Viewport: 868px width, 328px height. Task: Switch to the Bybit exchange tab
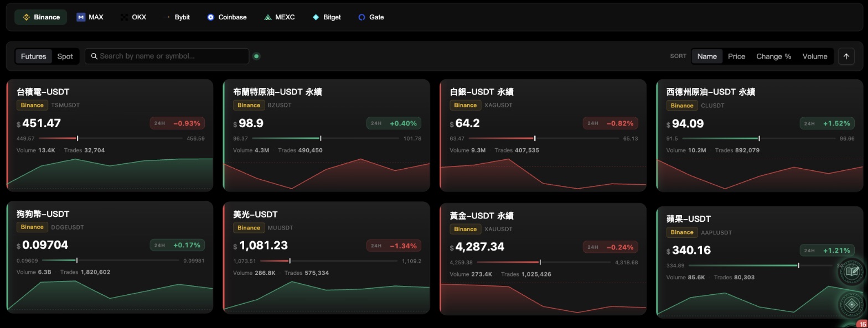point(178,17)
